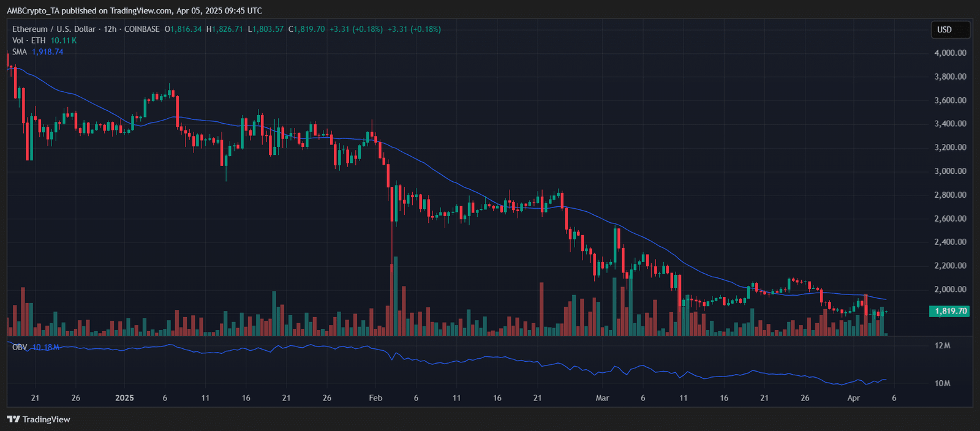This screenshot has height=431, width=980.
Task: Click the COINBASE exchange label
Action: (x=141, y=29)
